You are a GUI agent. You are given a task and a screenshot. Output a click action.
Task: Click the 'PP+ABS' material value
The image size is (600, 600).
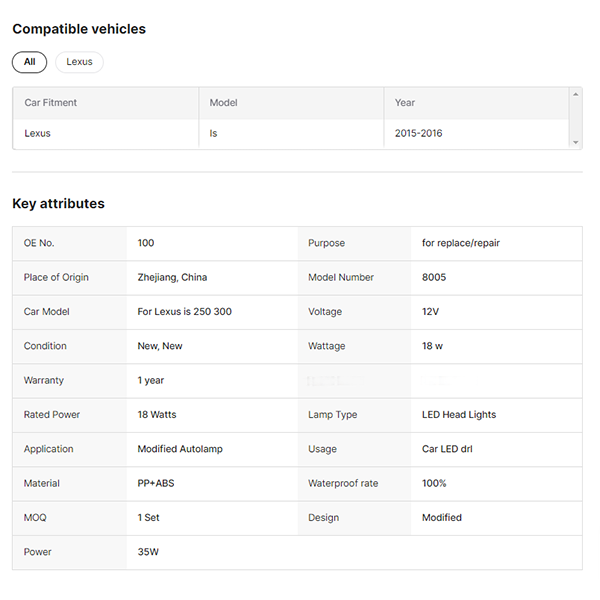click(x=156, y=483)
